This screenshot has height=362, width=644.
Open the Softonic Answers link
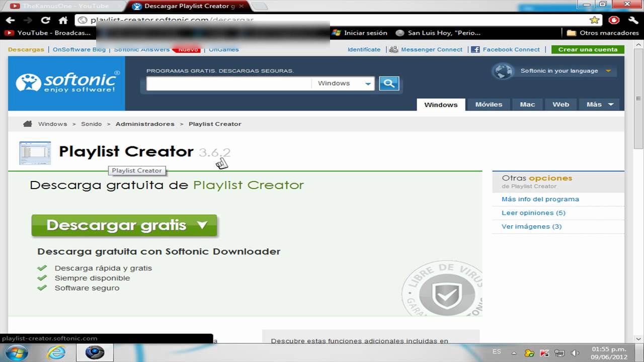142,49
